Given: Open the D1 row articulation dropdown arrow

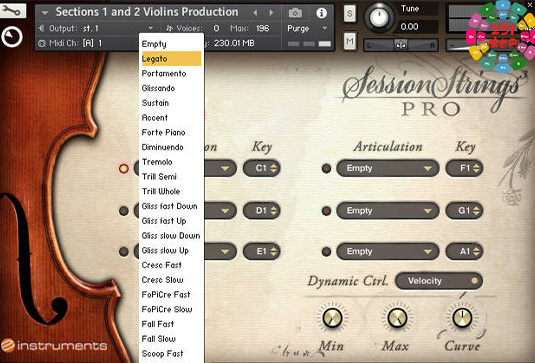Looking at the screenshot, I should 225,211.
